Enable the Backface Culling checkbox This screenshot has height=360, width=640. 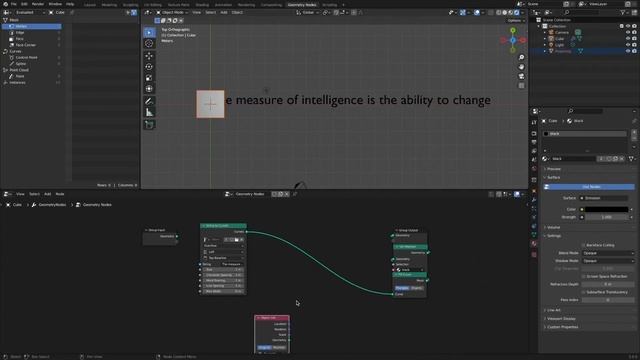[584, 245]
